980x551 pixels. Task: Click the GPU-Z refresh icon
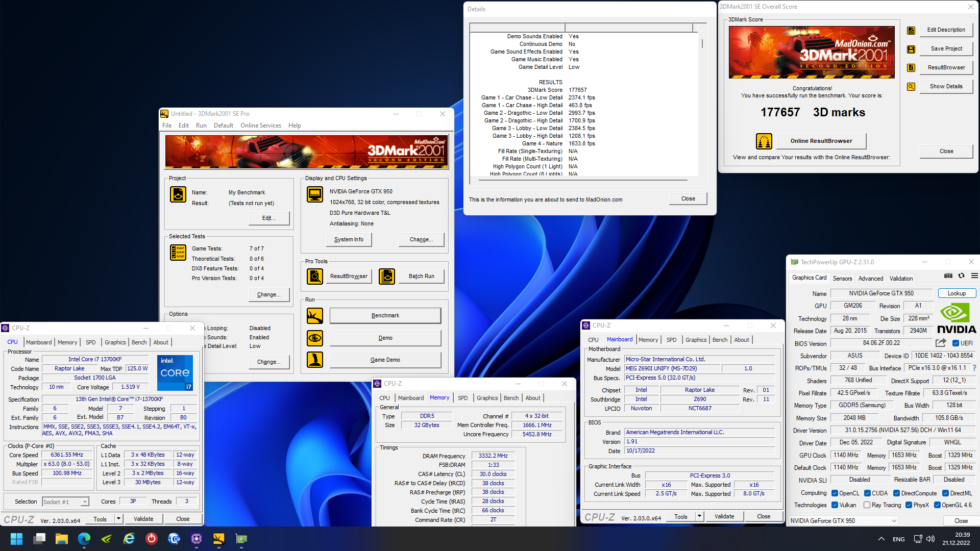coord(962,275)
